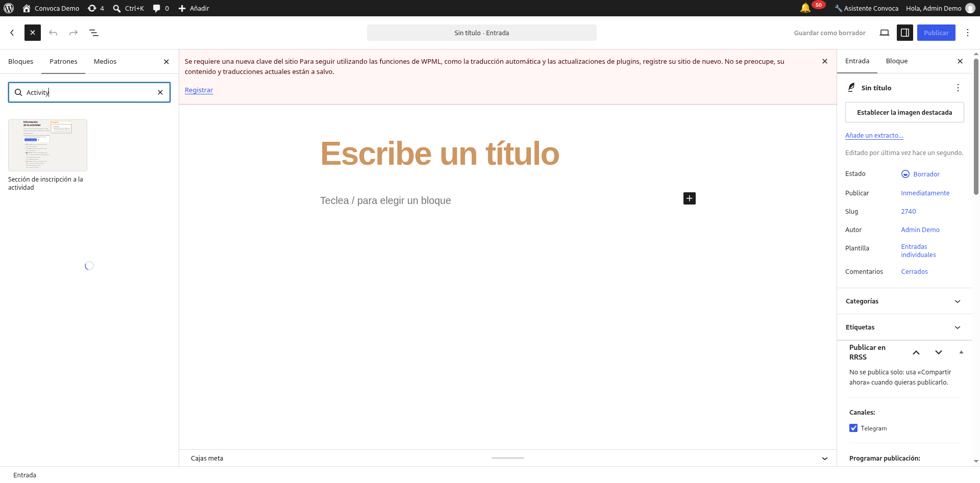The image size is (980, 483).
Task: Move Publicar en RRSS box down
Action: (x=939, y=352)
